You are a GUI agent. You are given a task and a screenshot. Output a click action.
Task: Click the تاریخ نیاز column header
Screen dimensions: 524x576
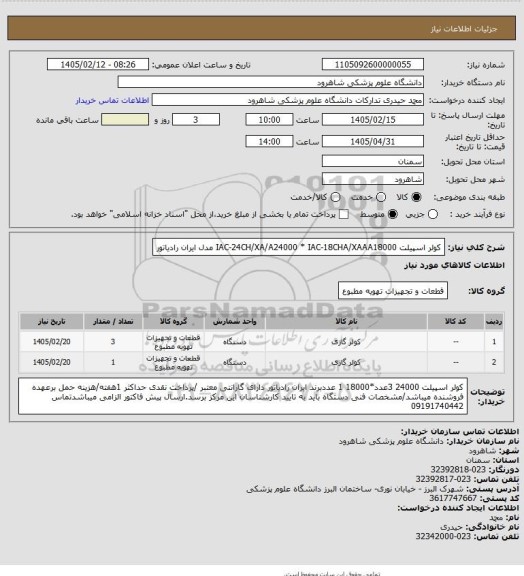(x=51, y=321)
